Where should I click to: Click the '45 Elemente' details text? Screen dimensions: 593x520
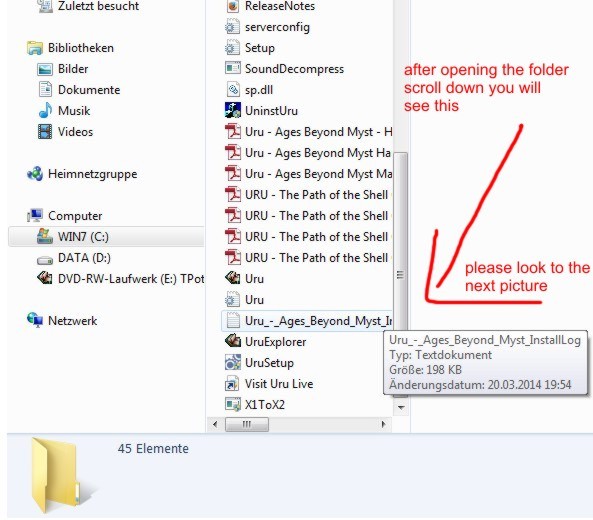click(153, 449)
